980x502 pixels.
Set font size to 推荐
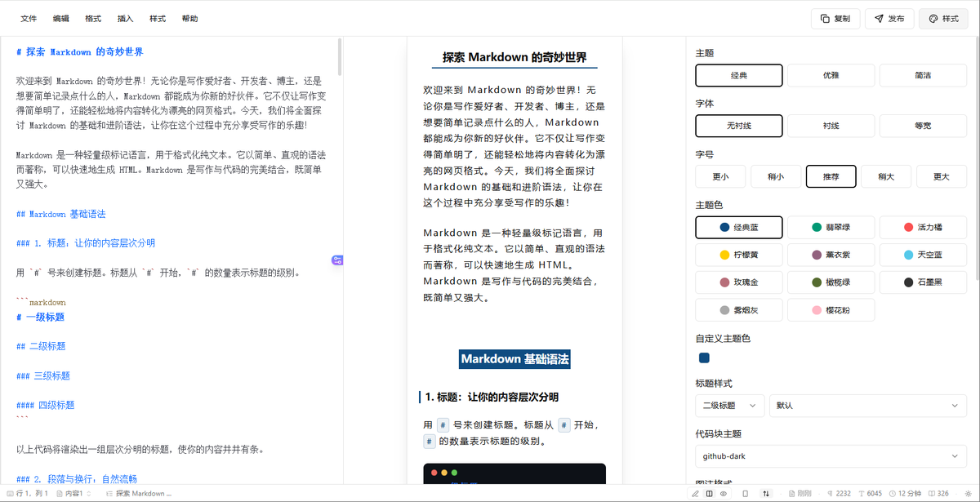coord(831,176)
